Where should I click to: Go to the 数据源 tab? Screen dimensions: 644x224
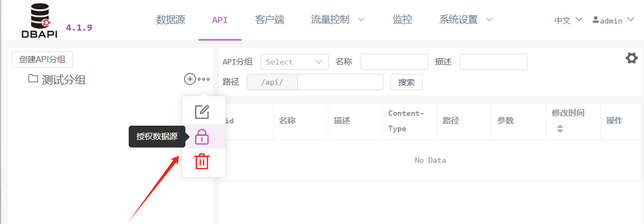[171, 19]
